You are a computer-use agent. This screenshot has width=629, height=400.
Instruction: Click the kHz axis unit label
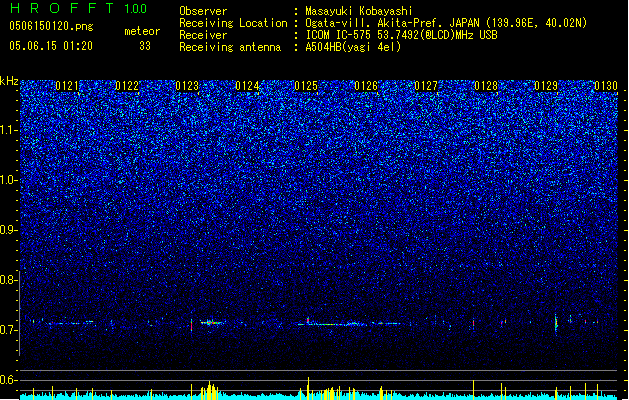point(9,81)
